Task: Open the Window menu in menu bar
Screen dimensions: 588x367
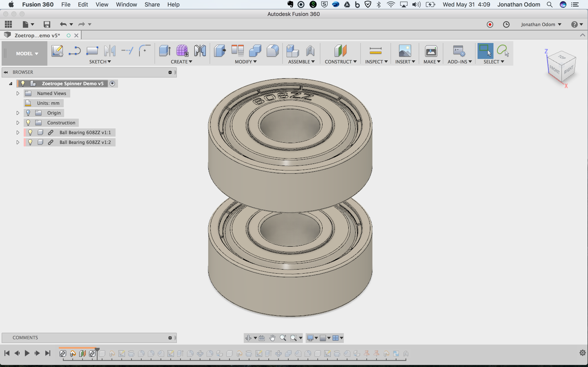Action: tap(126, 4)
